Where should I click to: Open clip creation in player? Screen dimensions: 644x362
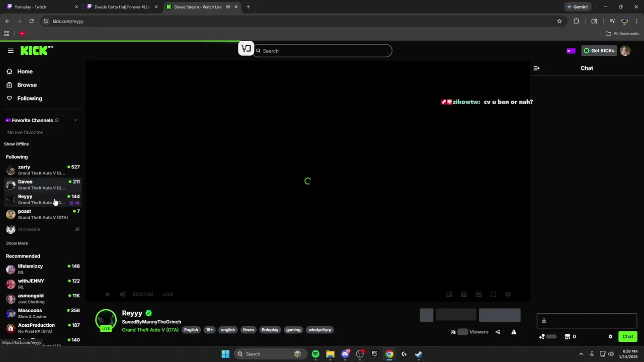464,295
